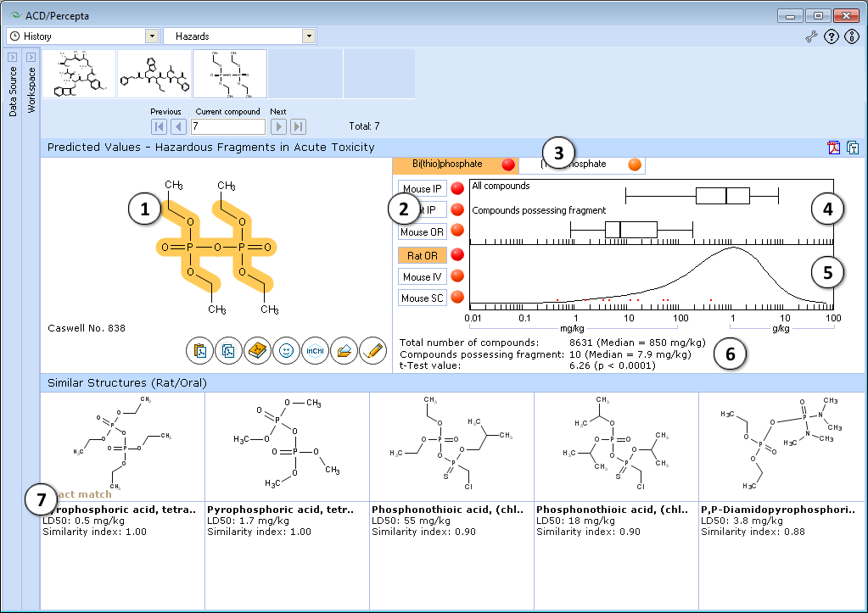
Task: Select the second history thumbnail structure
Action: pos(154,74)
